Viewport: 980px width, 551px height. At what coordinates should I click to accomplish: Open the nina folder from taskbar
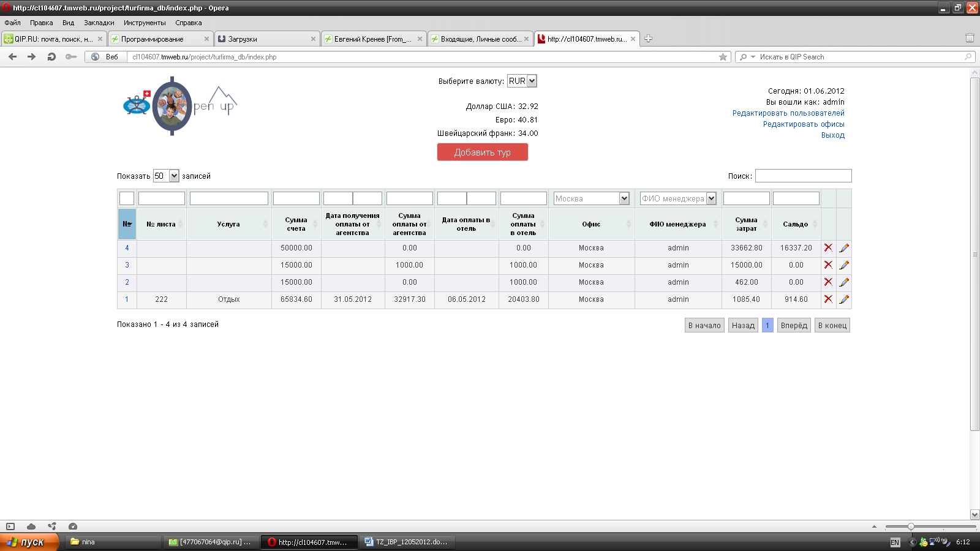pyautogui.click(x=113, y=542)
